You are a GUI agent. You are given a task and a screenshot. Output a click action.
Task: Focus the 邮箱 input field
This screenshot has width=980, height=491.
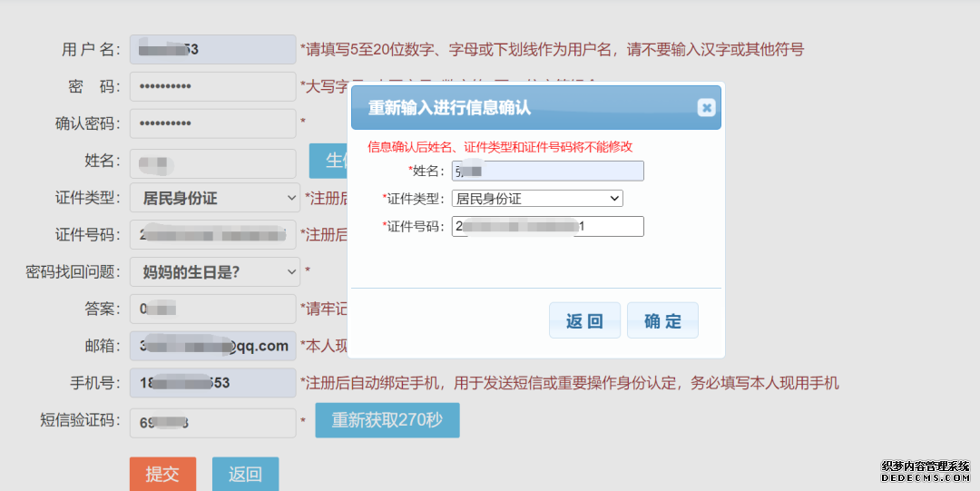212,346
